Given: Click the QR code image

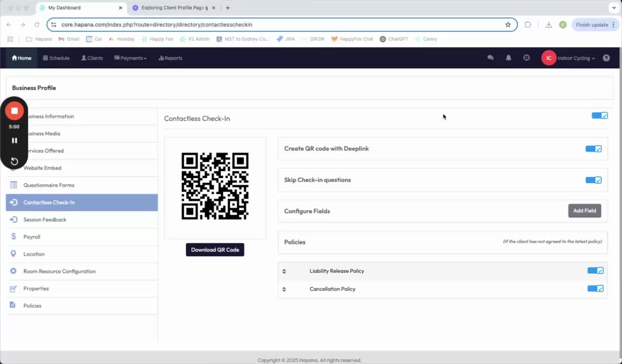Looking at the screenshot, I should point(215,186).
